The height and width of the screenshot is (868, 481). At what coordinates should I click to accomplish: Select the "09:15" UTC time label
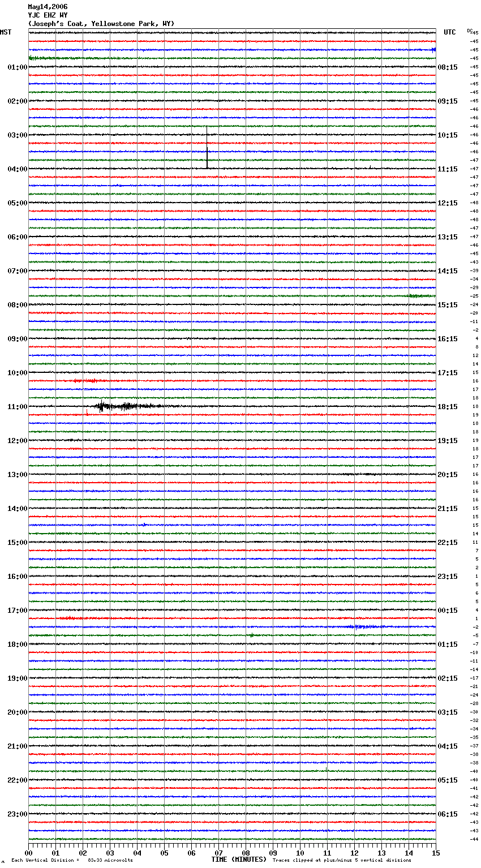click(448, 101)
